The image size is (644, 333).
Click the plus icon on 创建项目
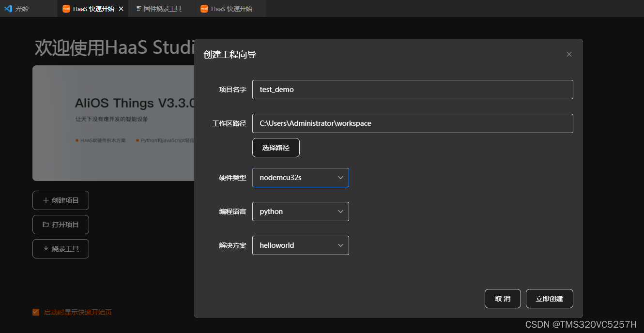click(x=46, y=200)
